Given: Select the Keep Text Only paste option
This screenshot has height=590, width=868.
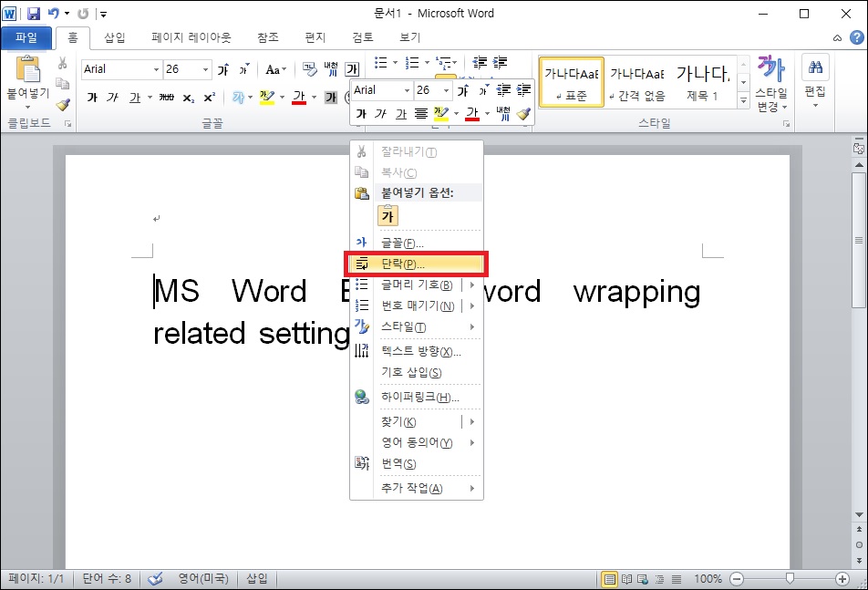Looking at the screenshot, I should [x=388, y=215].
